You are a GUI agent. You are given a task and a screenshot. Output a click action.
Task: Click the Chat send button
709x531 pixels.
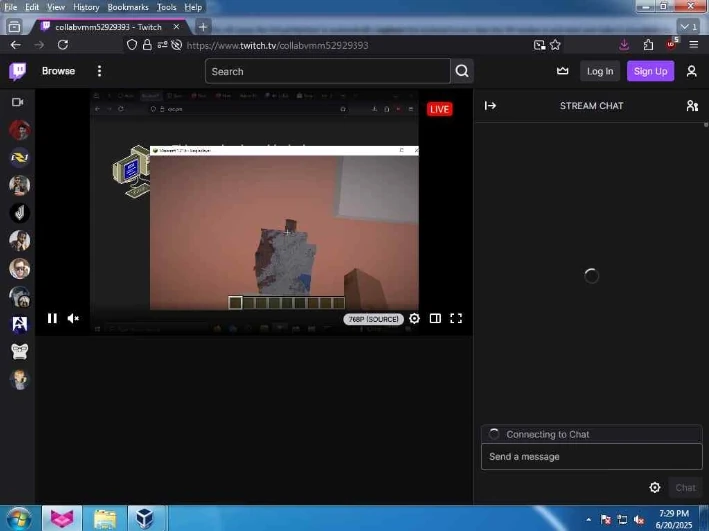tap(685, 488)
